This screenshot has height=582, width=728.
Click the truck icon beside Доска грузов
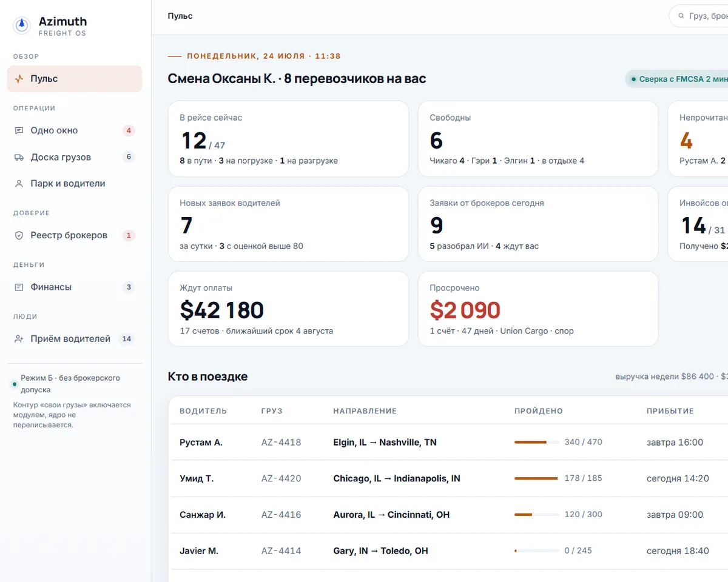pyautogui.click(x=19, y=157)
